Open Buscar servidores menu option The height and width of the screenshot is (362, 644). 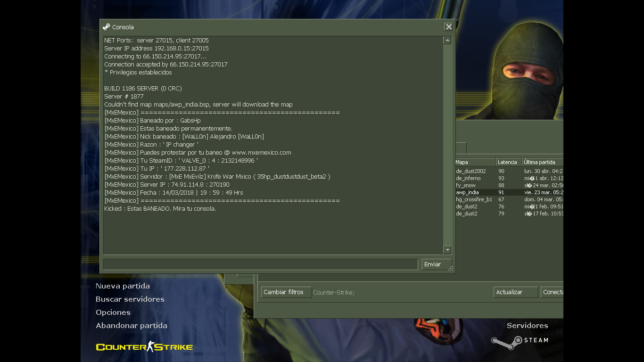pyautogui.click(x=130, y=299)
